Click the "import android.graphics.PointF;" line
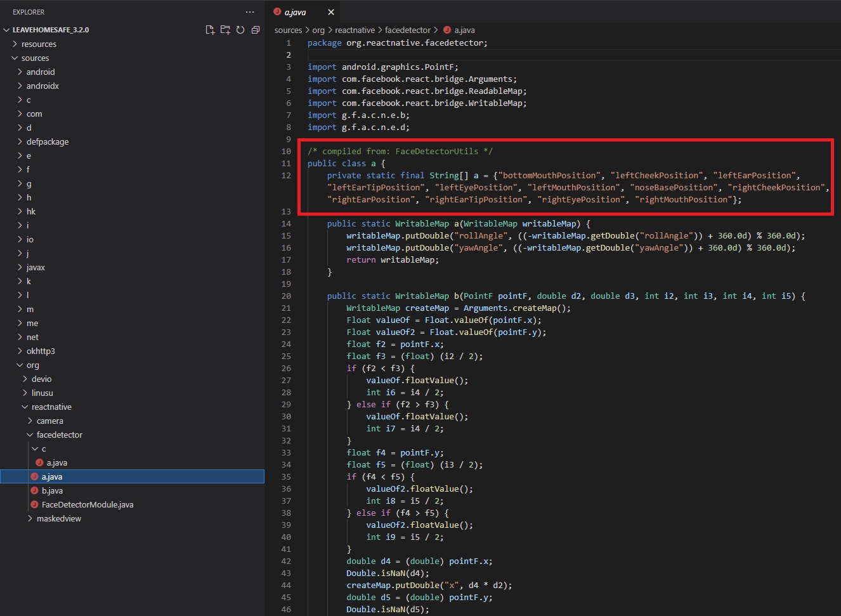The width and height of the screenshot is (841, 616). [383, 67]
